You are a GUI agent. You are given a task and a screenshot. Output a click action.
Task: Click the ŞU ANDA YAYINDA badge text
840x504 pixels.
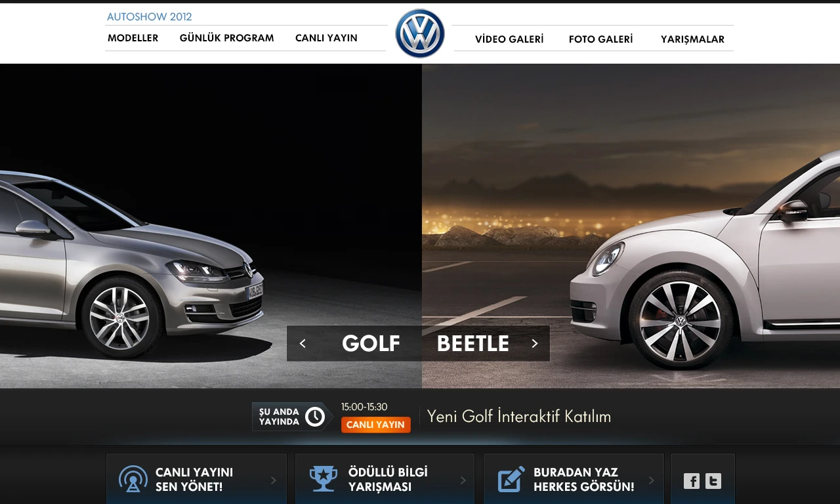click(279, 417)
